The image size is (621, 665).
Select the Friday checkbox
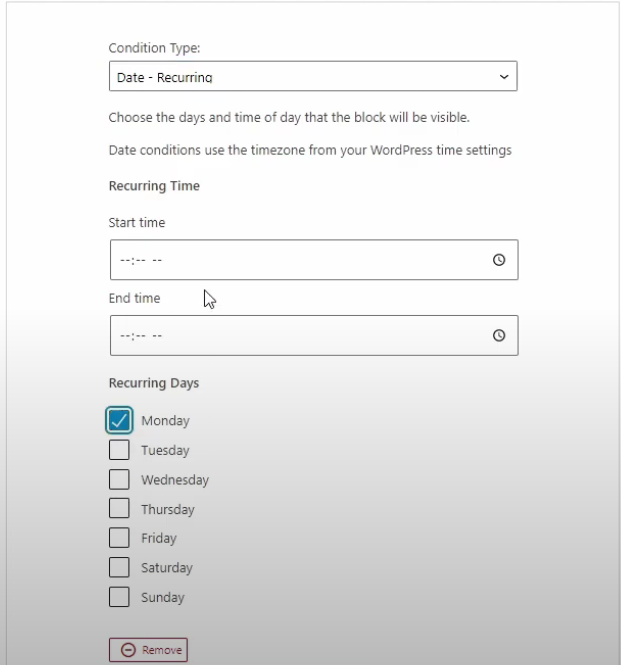[x=119, y=538]
